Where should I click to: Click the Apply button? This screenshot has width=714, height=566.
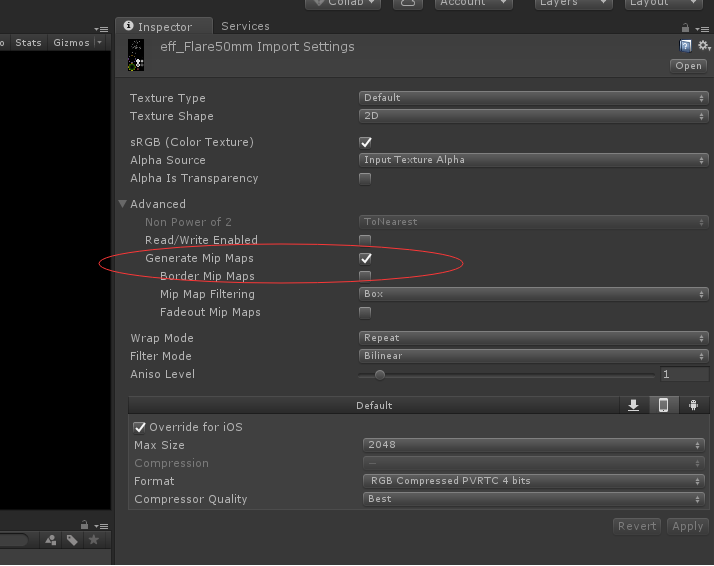(x=688, y=526)
